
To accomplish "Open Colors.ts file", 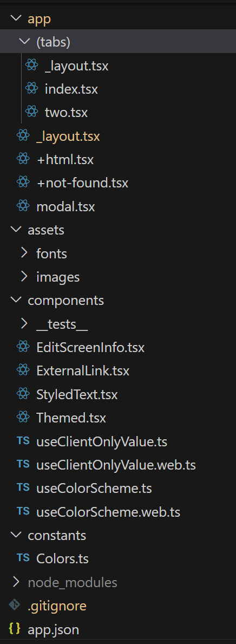I will coord(62,559).
